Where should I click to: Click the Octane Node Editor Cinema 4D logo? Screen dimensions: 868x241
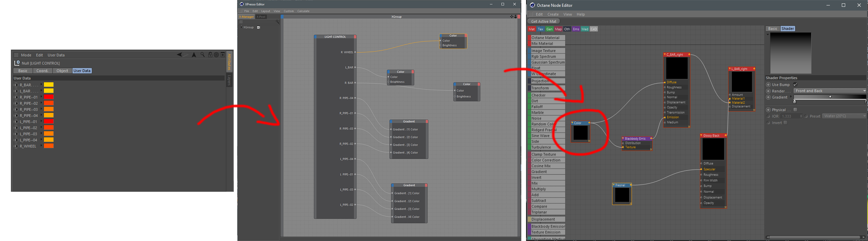pos(533,5)
